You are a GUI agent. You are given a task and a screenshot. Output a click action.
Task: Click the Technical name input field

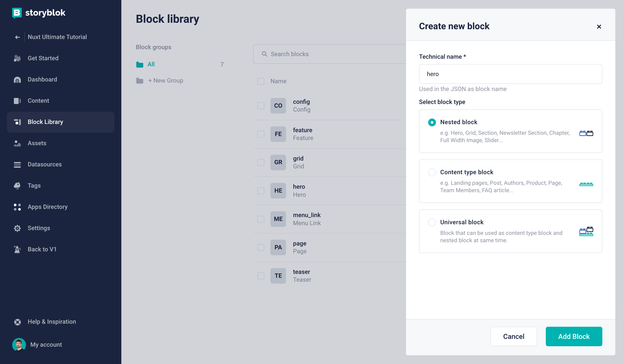510,74
